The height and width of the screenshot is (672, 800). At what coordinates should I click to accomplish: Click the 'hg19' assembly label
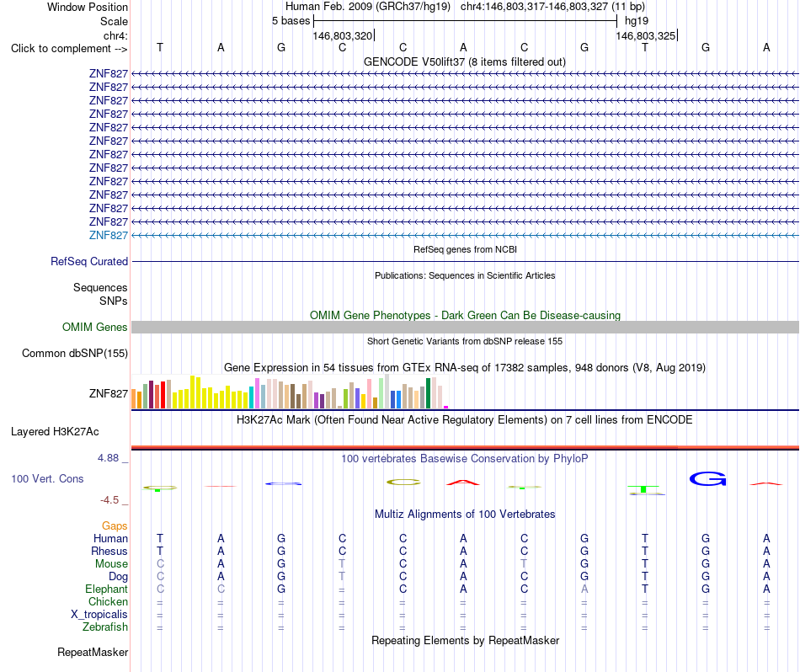pyautogui.click(x=637, y=21)
